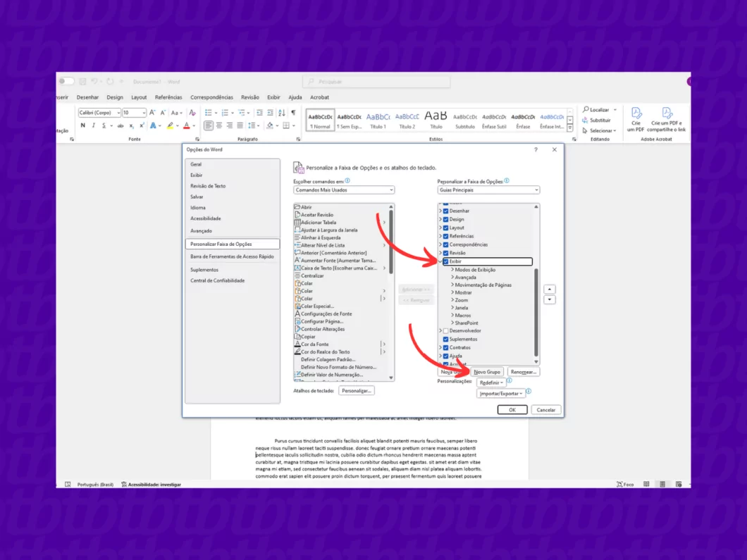Decrease paragraph indent
The image size is (747, 560).
click(259, 113)
